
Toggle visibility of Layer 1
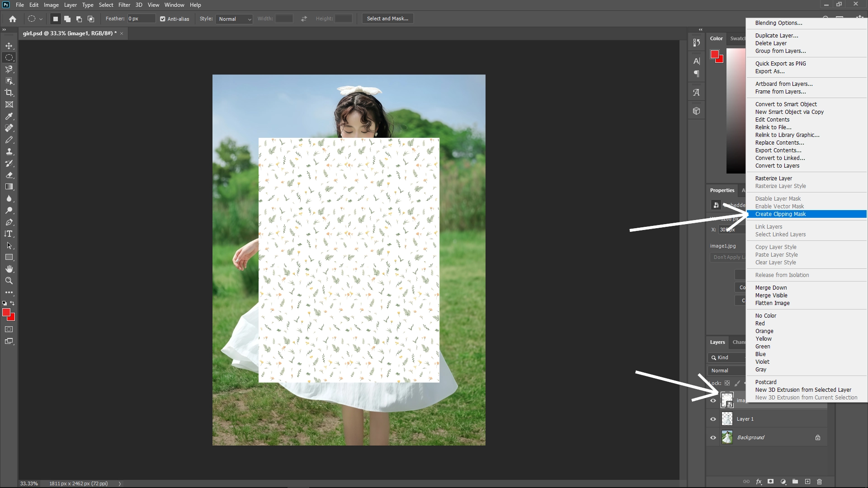tap(712, 419)
